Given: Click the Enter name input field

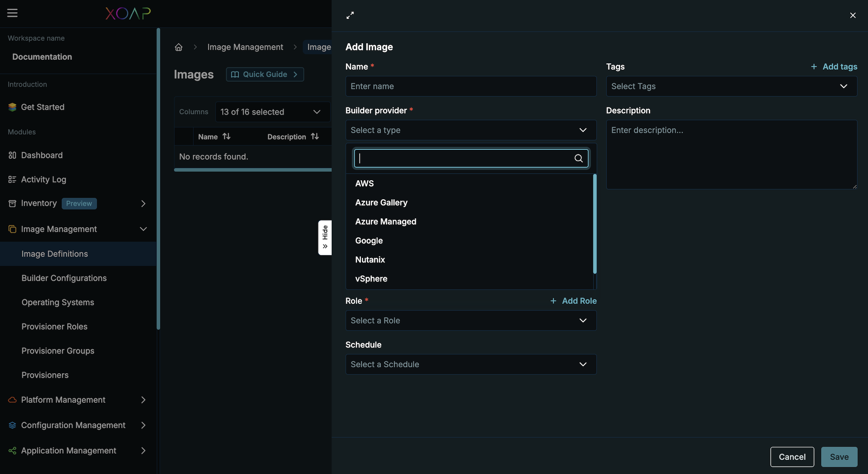Looking at the screenshot, I should pos(471,86).
